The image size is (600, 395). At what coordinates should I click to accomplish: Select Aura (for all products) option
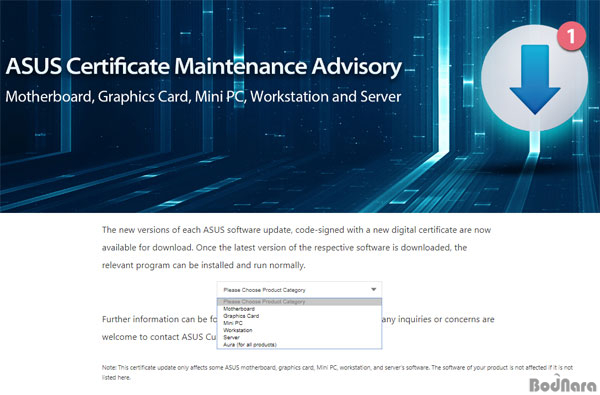pos(299,344)
